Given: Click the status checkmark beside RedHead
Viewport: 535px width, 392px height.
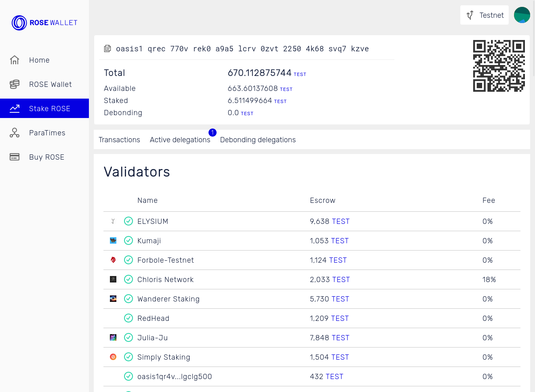Looking at the screenshot, I should pyautogui.click(x=128, y=318).
